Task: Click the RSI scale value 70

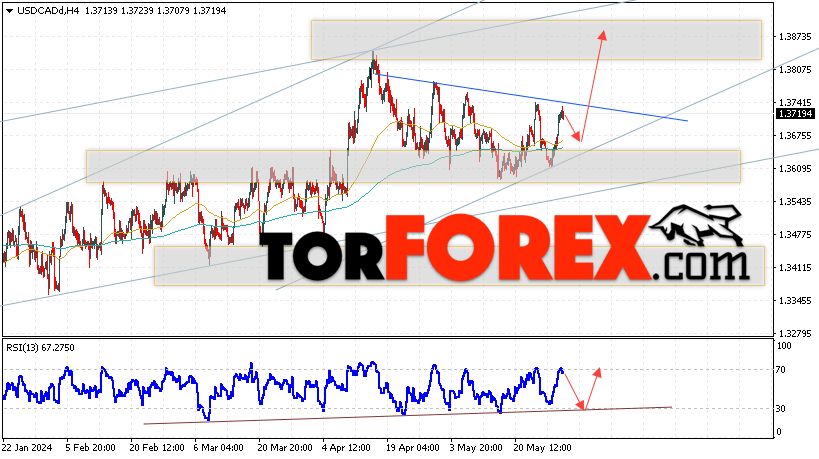Action: [x=780, y=370]
